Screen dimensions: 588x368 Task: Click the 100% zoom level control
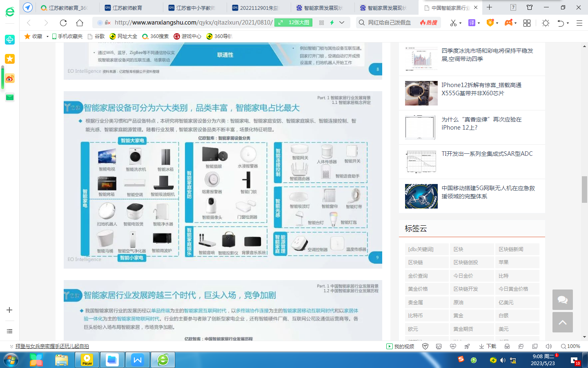570,346
